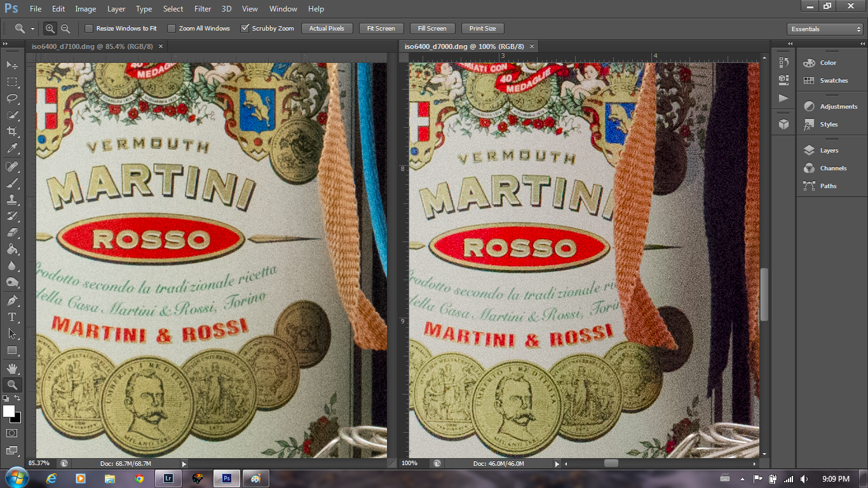Enable Resize Windows to Fit checkbox
This screenshot has width=868, height=488.
pos(89,29)
